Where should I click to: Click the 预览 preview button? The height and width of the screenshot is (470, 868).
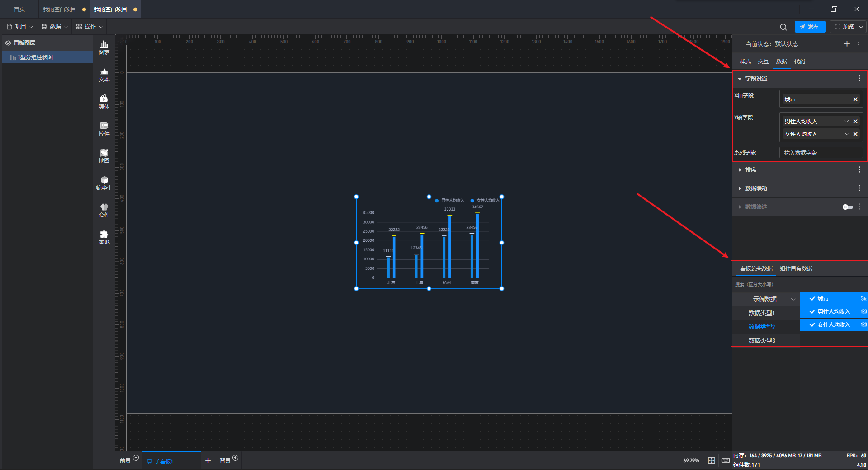(844, 27)
